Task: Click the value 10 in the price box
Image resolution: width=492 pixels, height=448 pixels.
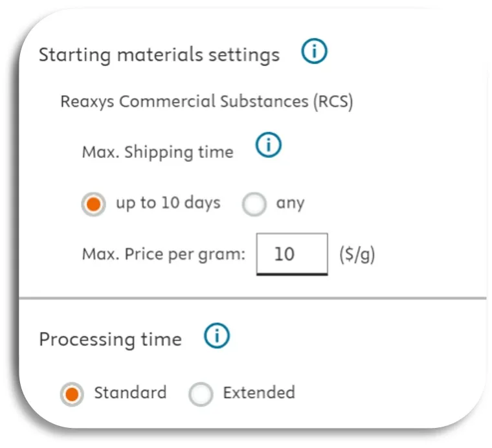Action: pyautogui.click(x=284, y=254)
